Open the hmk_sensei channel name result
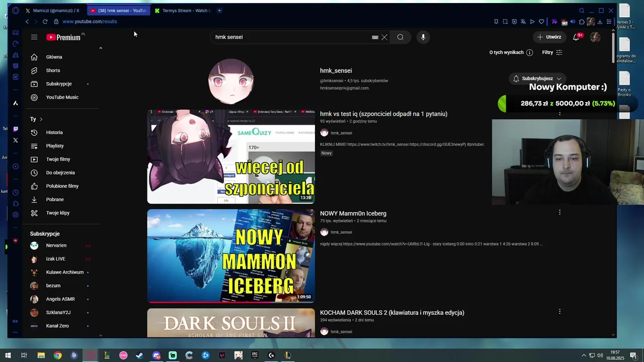The image size is (644, 362). tap(336, 71)
